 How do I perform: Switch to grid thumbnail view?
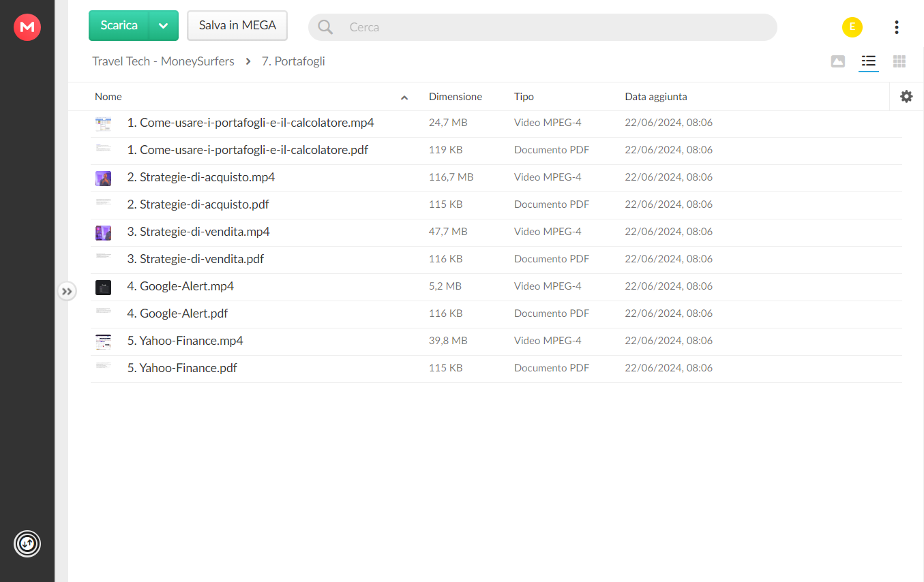(x=899, y=61)
